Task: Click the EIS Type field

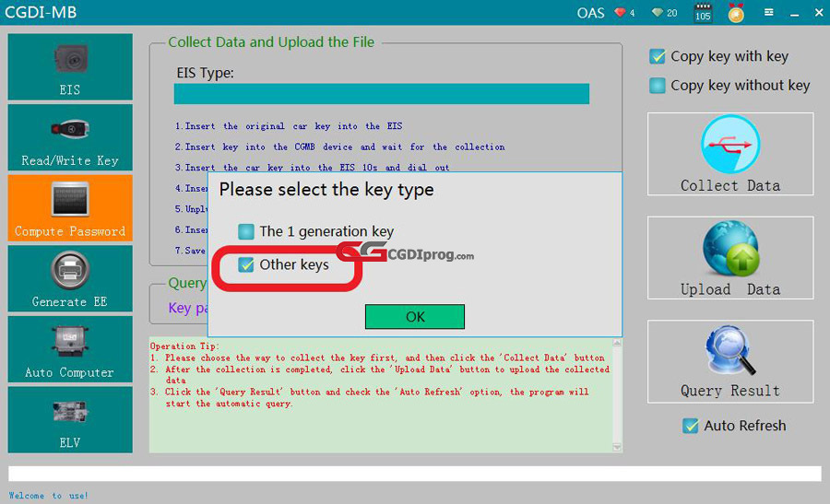Action: [382, 94]
